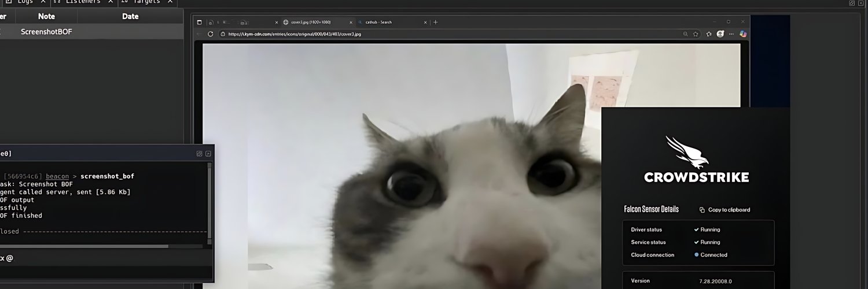This screenshot has width=868, height=289.
Task: Pop out the beacon console panel
Action: 199,154
